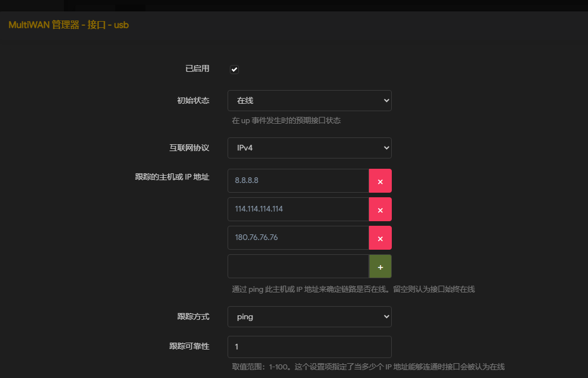Remove the 8.8.8.8 tracking host entry
The width and height of the screenshot is (588, 378).
pos(380,181)
